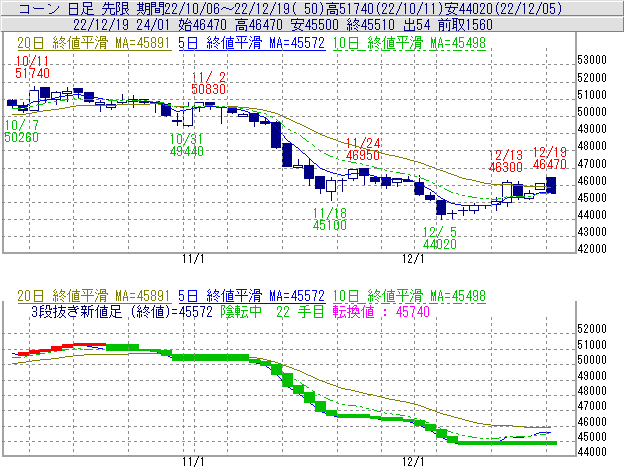The image size is (624, 475).
Task: Click the 22 手目 count text
Action: (300, 311)
